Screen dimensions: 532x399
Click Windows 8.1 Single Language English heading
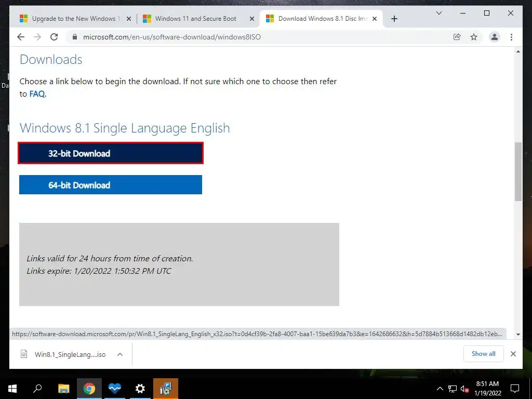pyautogui.click(x=125, y=128)
